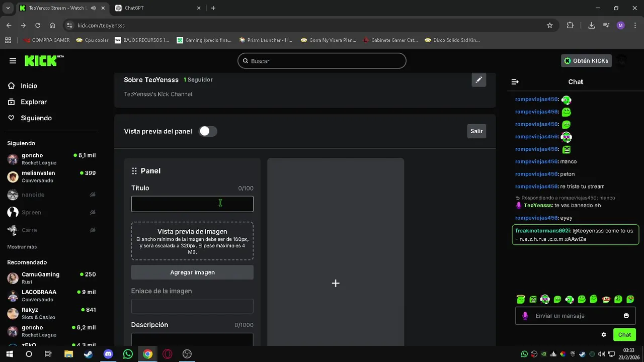Open Explorar in the sidebar
Screen dimensions: 644x362
(28, 102)
